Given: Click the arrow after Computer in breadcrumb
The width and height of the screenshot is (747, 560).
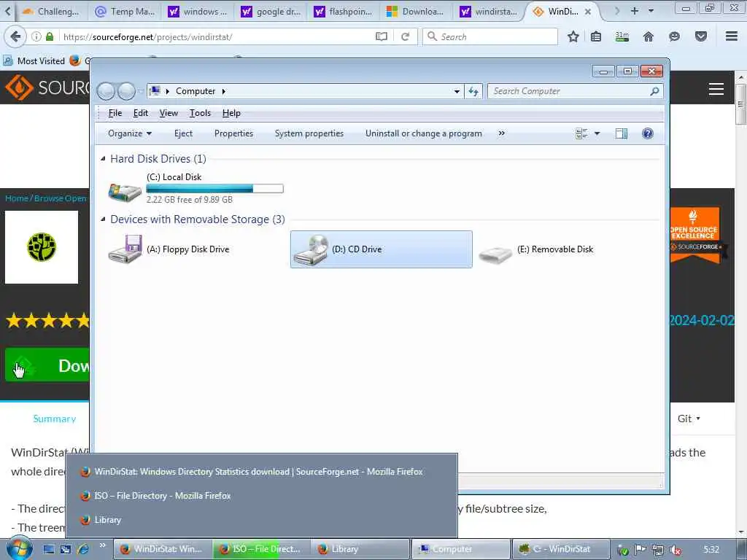Looking at the screenshot, I should tap(223, 91).
